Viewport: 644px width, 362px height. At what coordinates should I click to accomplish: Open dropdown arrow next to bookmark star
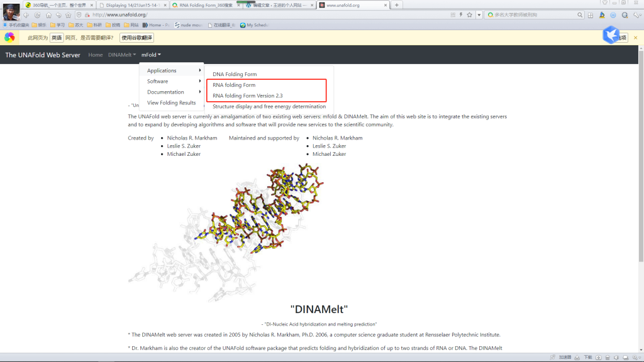pos(479,14)
